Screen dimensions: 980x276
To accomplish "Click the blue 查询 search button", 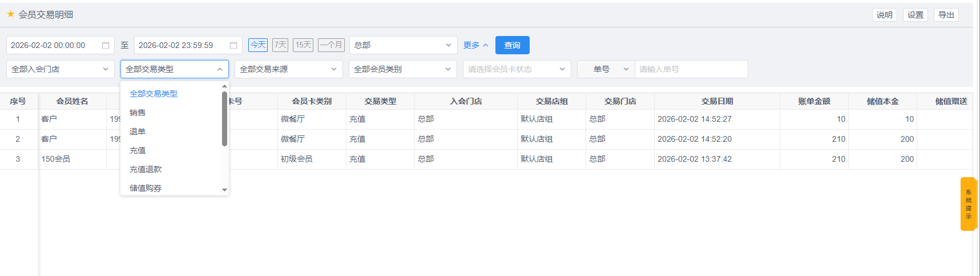I will [x=512, y=45].
